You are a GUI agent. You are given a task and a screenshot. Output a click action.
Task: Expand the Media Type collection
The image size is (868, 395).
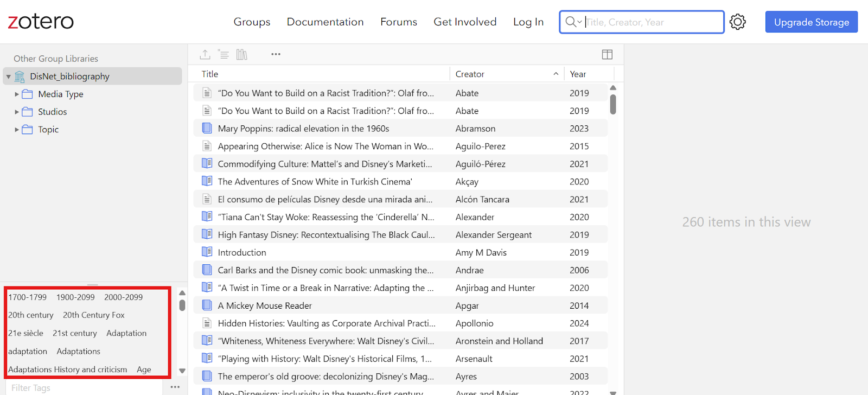pyautogui.click(x=16, y=94)
